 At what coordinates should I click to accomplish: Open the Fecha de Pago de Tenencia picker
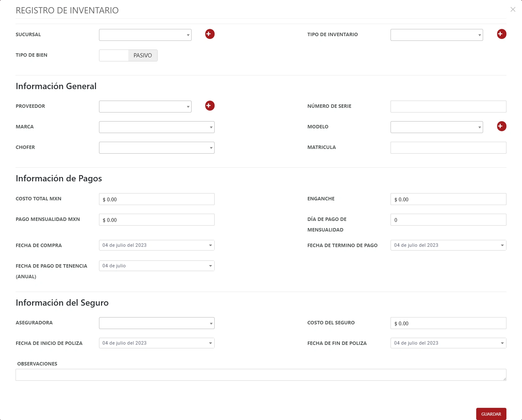point(157,266)
